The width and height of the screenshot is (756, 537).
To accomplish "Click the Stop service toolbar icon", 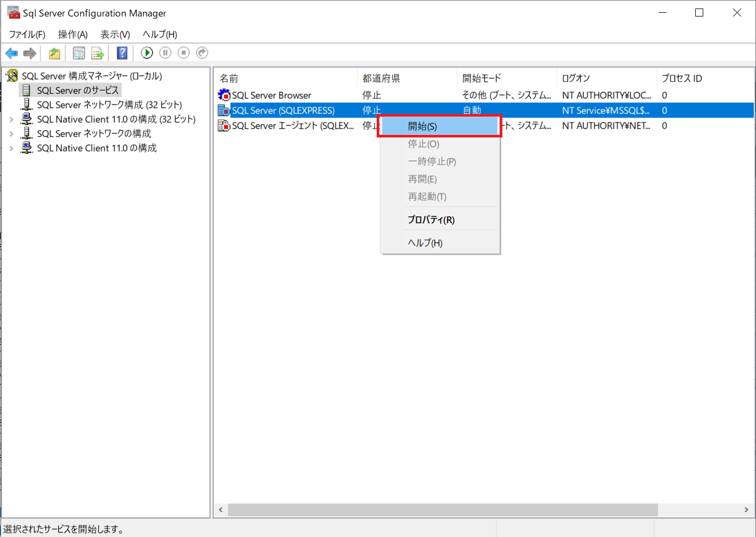I will point(184,53).
